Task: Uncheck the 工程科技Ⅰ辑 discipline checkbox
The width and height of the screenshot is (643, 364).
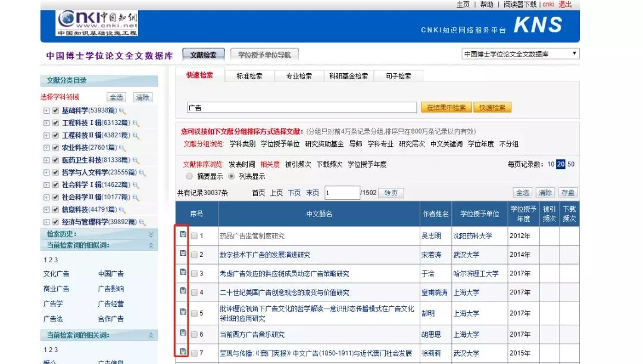Action: pos(55,123)
